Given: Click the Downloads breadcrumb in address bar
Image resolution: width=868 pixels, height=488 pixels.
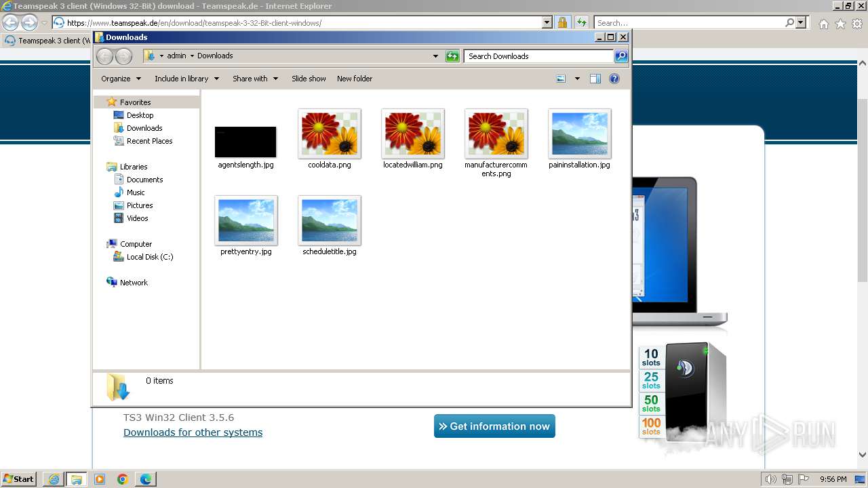Looking at the screenshot, I should (x=215, y=56).
